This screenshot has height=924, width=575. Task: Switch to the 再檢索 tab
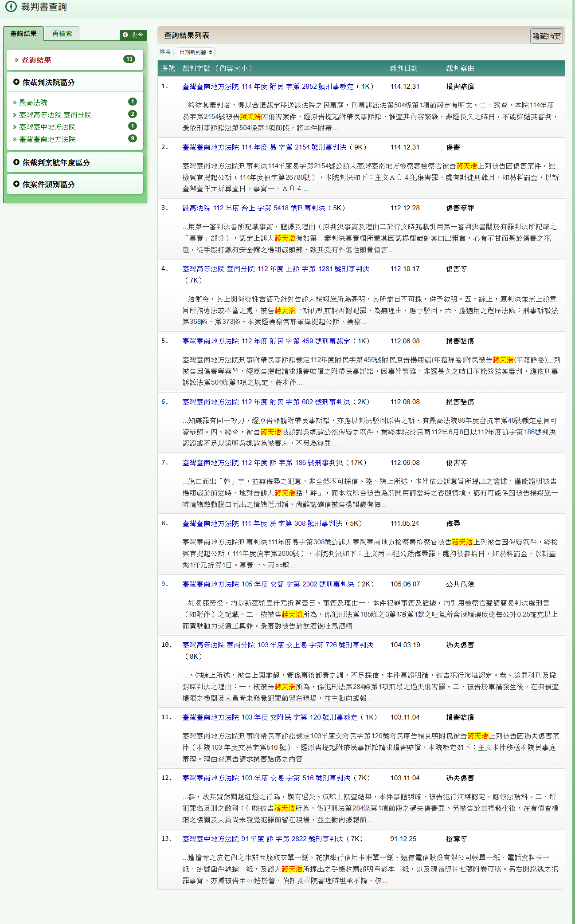[62, 34]
